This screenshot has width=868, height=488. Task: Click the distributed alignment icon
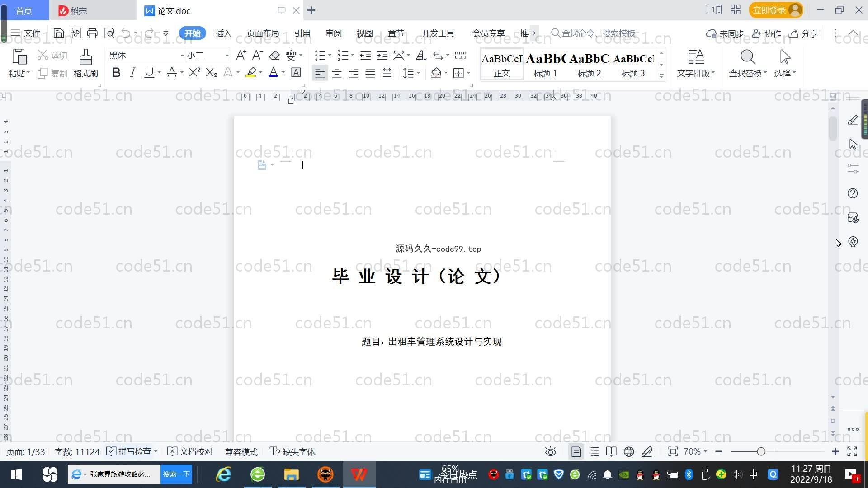387,73
